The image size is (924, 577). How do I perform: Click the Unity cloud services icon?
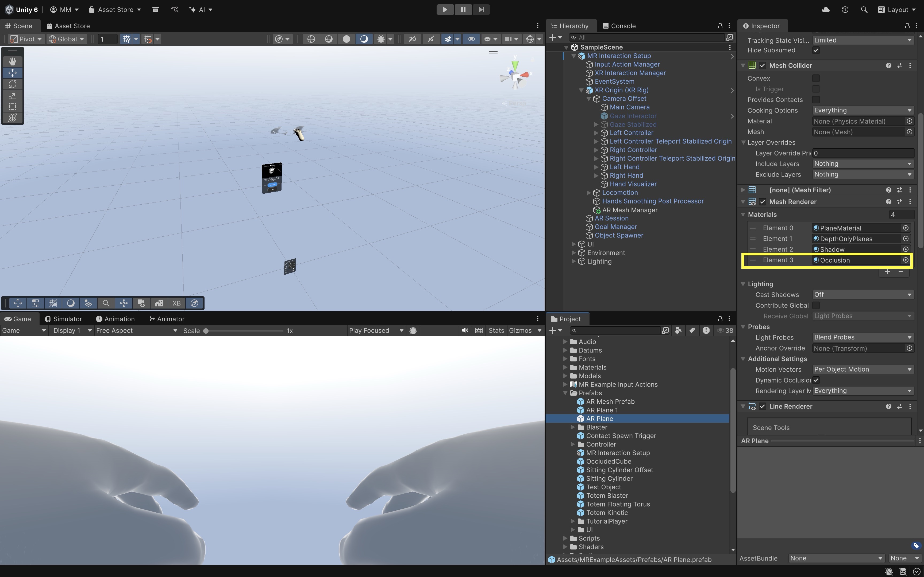[826, 10]
